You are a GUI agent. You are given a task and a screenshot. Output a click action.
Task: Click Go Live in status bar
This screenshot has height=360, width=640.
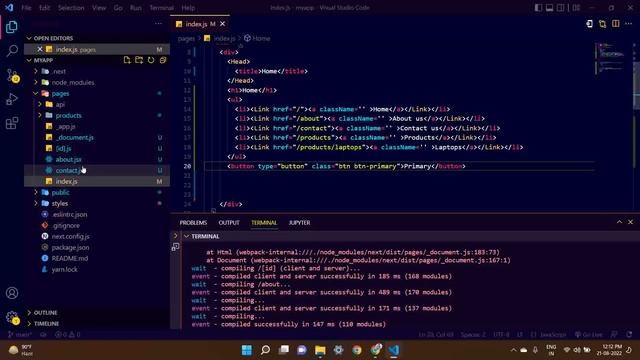[589, 335]
